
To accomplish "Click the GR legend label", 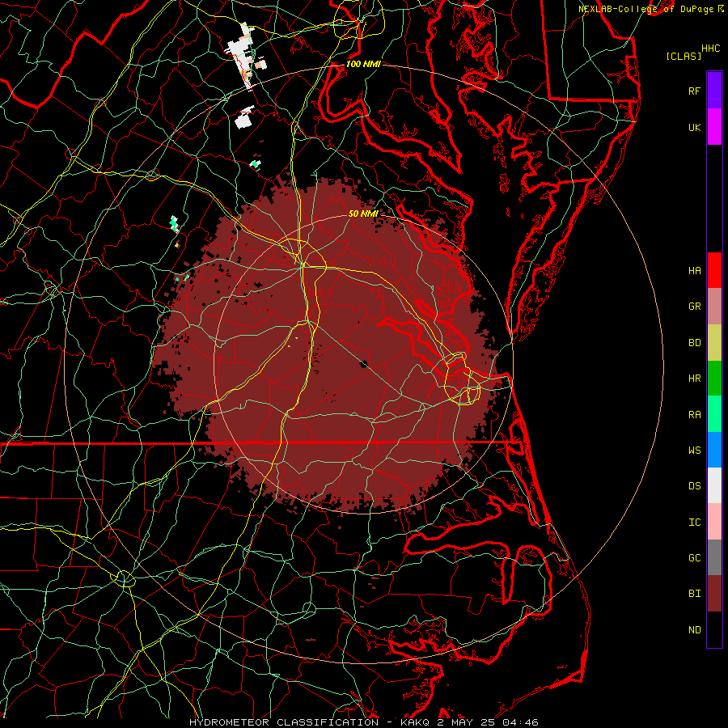I will click(694, 307).
